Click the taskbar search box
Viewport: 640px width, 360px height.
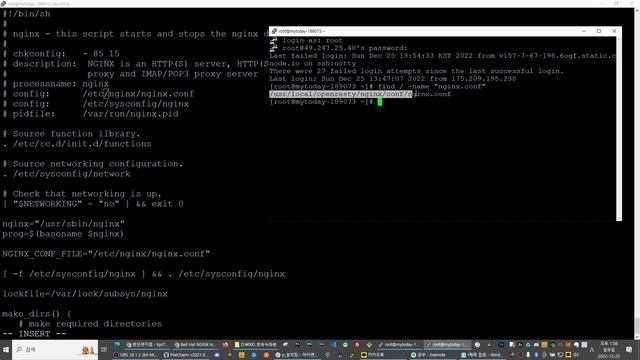coord(55,350)
